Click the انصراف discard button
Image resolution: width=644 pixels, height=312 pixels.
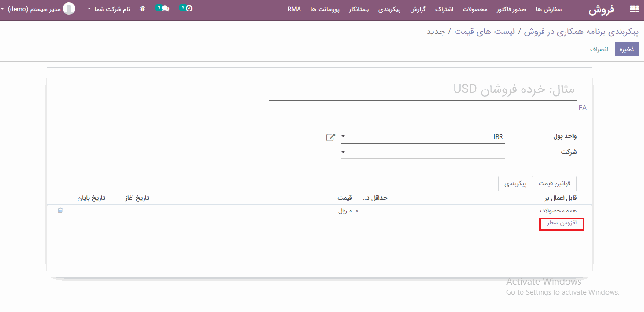coord(599,49)
